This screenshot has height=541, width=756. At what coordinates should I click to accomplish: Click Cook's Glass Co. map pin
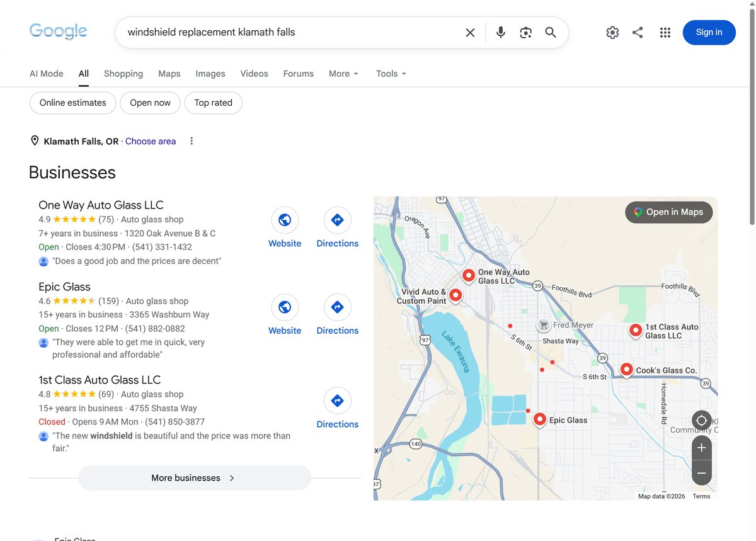pyautogui.click(x=626, y=370)
